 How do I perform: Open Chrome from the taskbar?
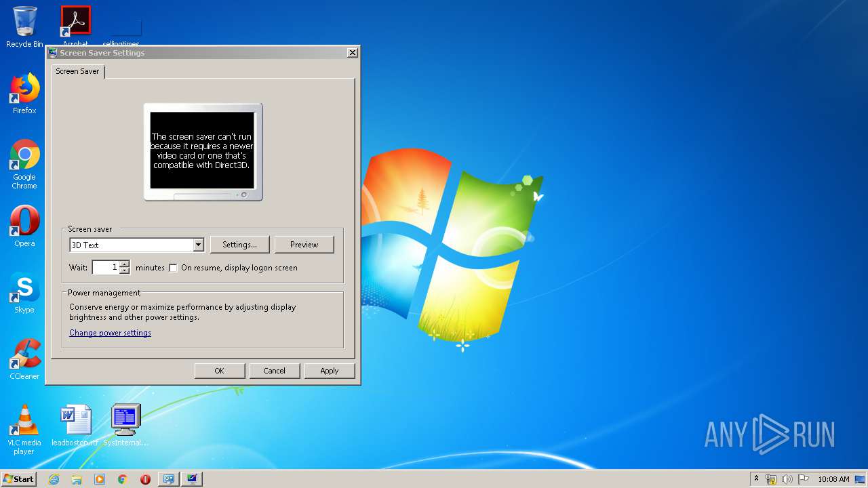click(123, 479)
